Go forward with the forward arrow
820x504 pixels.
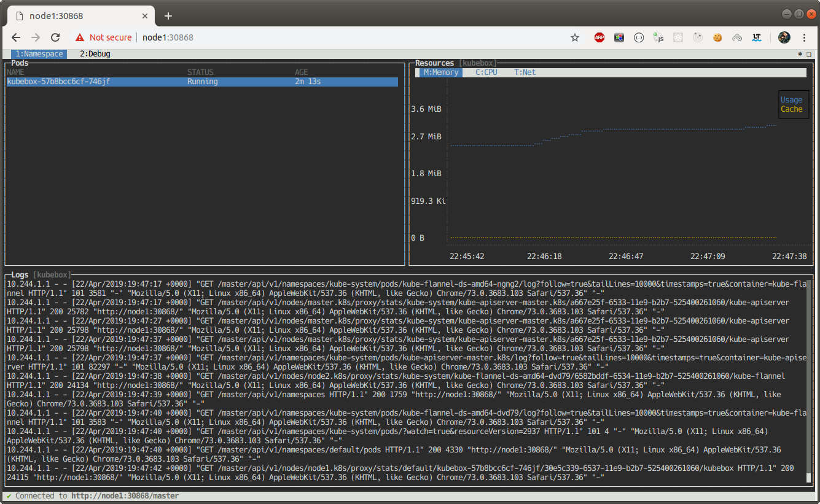[36, 37]
